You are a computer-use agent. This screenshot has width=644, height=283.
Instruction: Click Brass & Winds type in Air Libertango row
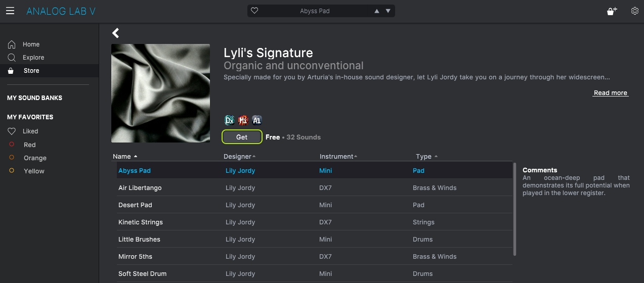click(x=435, y=188)
